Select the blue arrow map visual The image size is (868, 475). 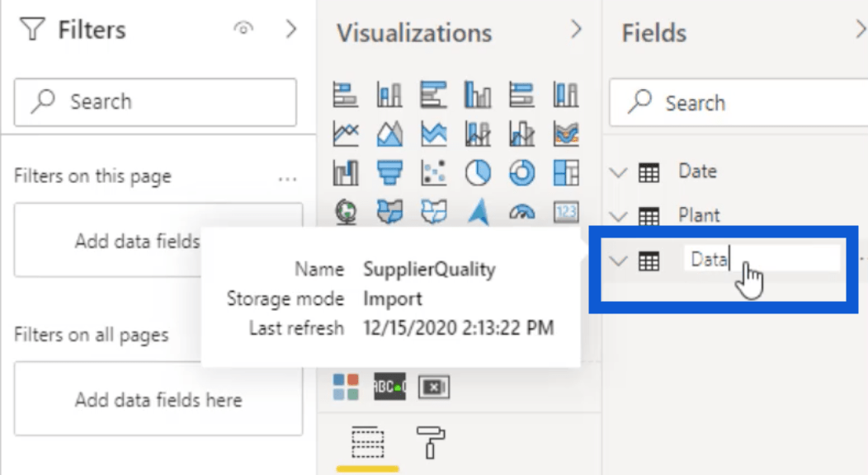click(478, 212)
